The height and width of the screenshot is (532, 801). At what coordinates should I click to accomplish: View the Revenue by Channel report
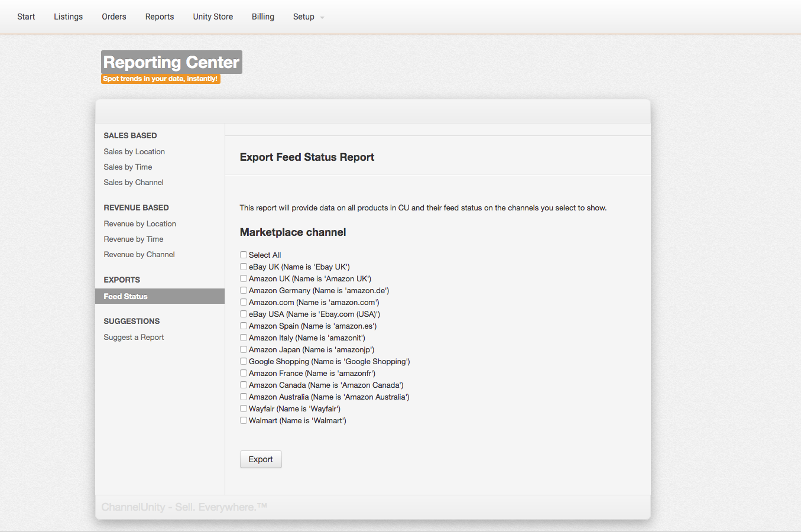click(x=140, y=255)
